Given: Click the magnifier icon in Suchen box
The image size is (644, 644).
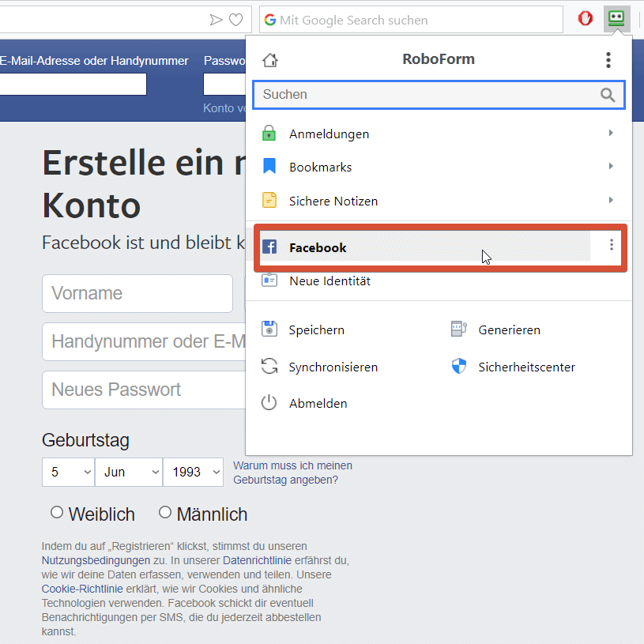Looking at the screenshot, I should click(608, 95).
